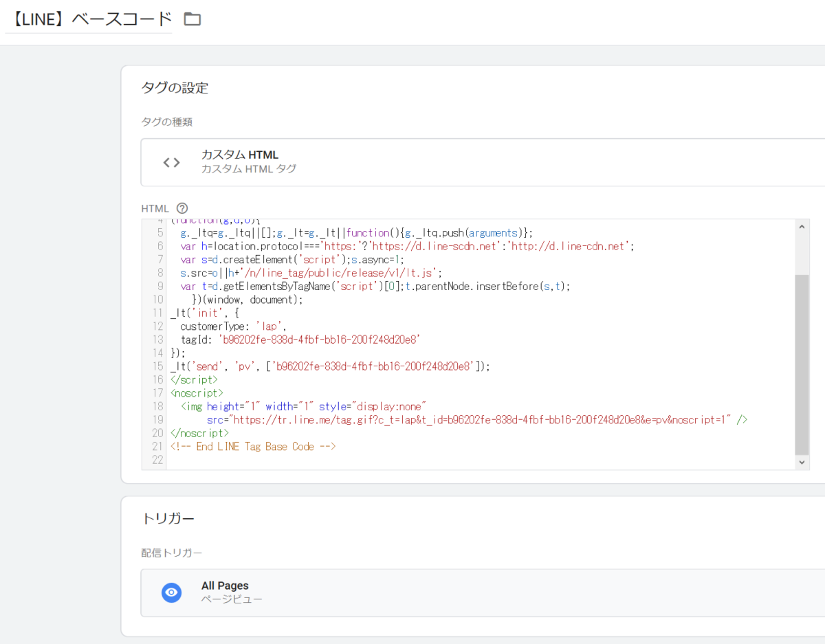Click the タグの設定 section heading
This screenshot has width=825, height=644.
pos(175,87)
